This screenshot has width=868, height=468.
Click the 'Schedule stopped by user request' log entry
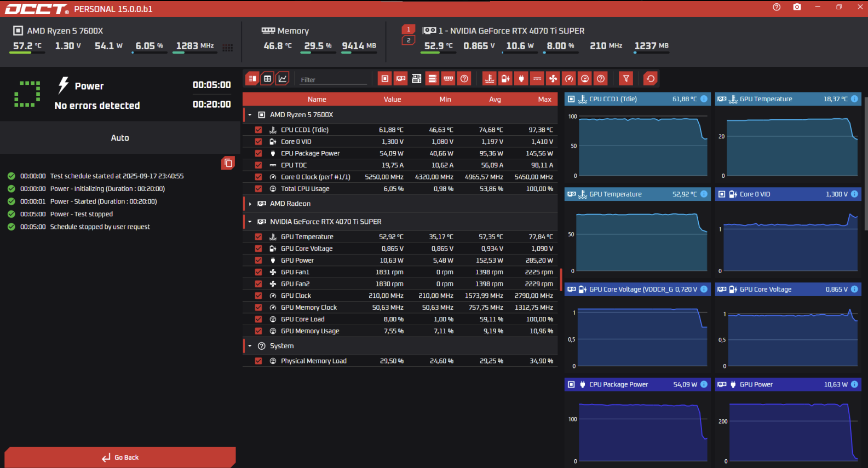click(x=100, y=227)
